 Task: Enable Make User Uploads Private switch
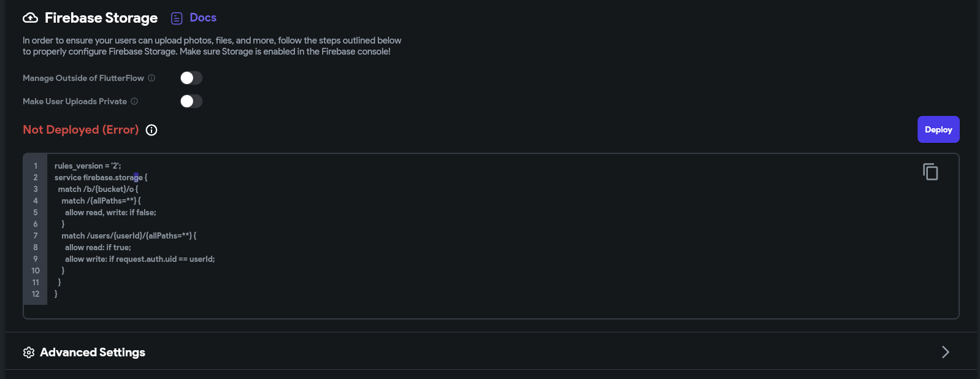pos(191,101)
